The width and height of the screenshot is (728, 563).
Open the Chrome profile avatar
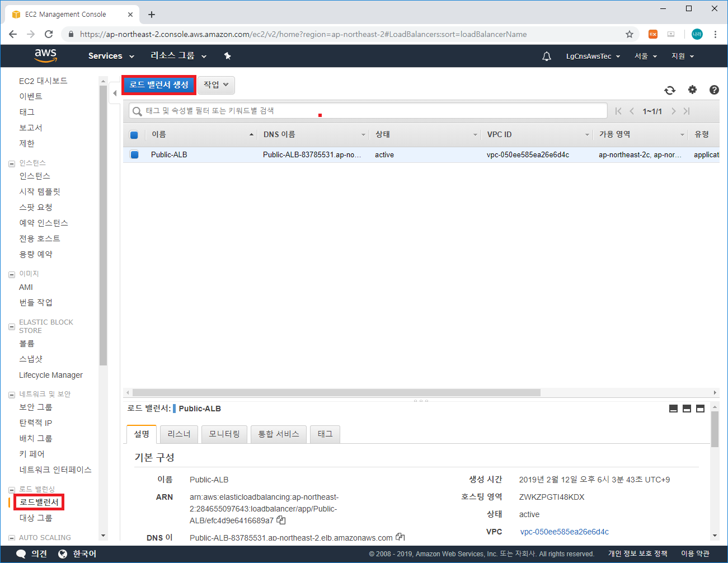(x=697, y=34)
